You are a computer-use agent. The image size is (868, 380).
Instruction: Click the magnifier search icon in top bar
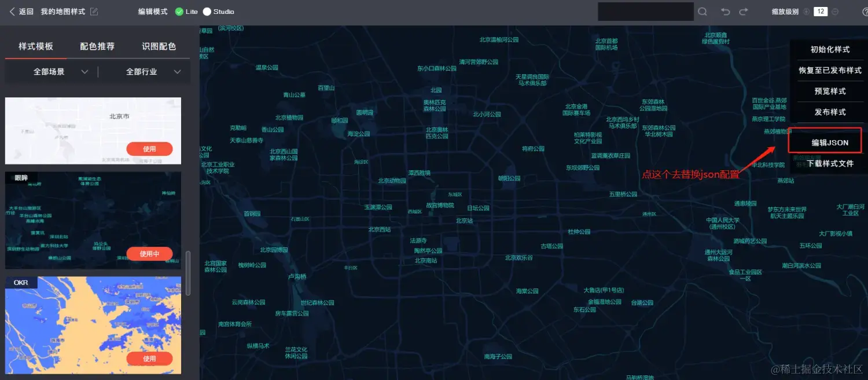pos(703,12)
